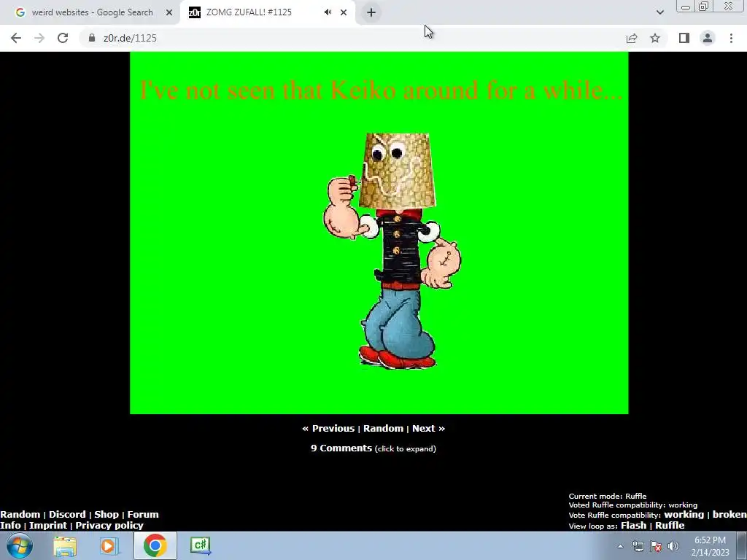Viewport: 747px width, 560px height.
Task: Vote Ruffle compatibility as broken
Action: pyautogui.click(x=729, y=515)
